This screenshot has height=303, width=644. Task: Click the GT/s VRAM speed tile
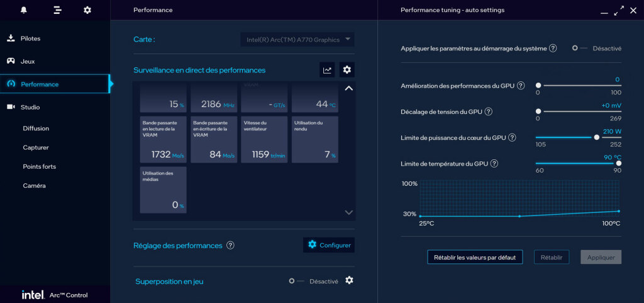pos(265,97)
